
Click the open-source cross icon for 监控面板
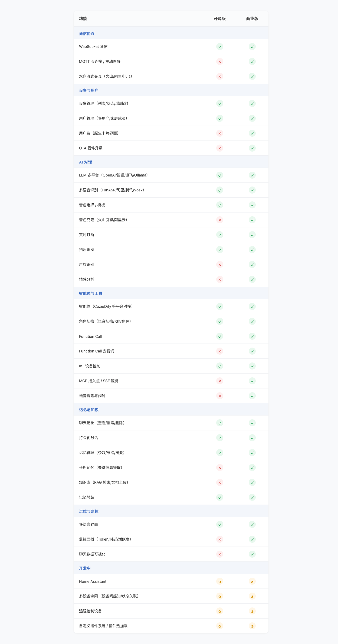(x=220, y=539)
